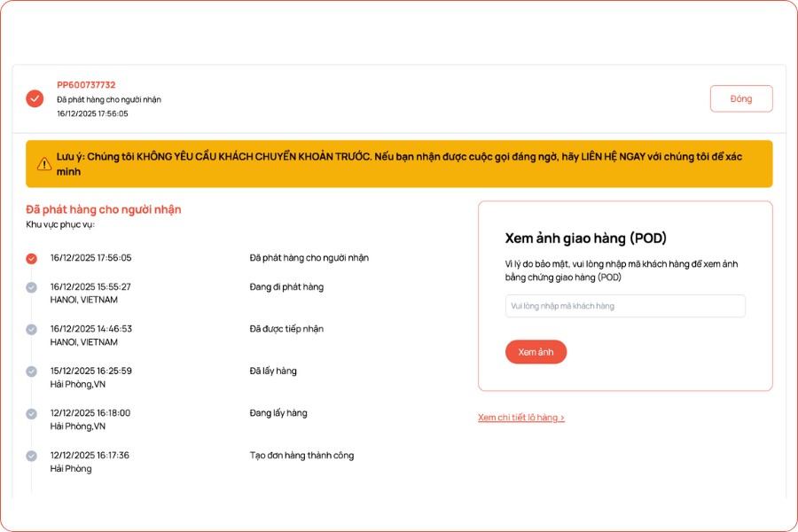798x532 pixels.
Task: Select the checkmark icon beside 16/12/2025 17:56:05
Action: point(32,256)
